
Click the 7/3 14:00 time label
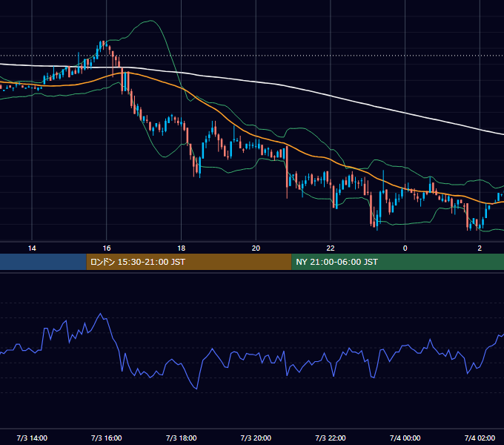32,438
